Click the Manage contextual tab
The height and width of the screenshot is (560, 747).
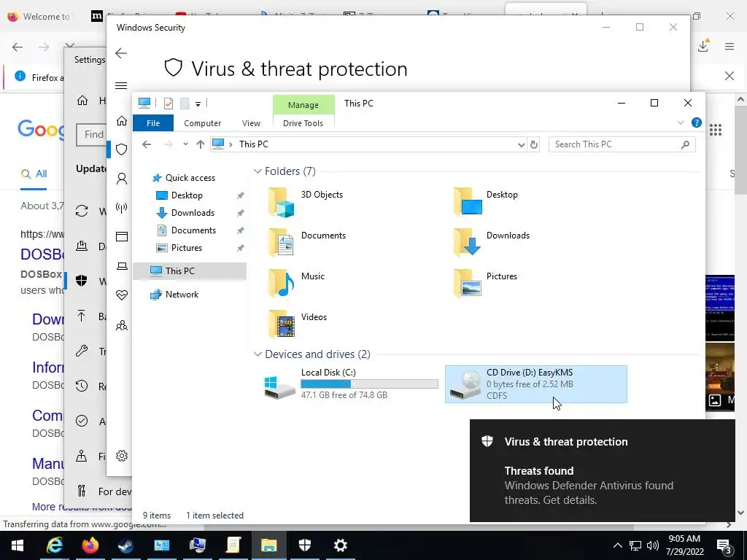[x=303, y=105]
